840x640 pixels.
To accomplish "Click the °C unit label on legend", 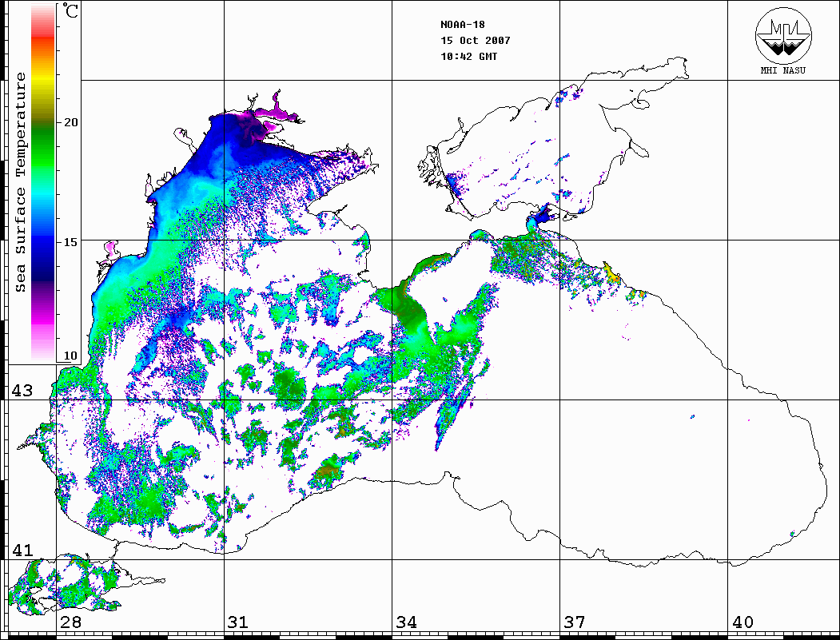I will tap(70, 10).
